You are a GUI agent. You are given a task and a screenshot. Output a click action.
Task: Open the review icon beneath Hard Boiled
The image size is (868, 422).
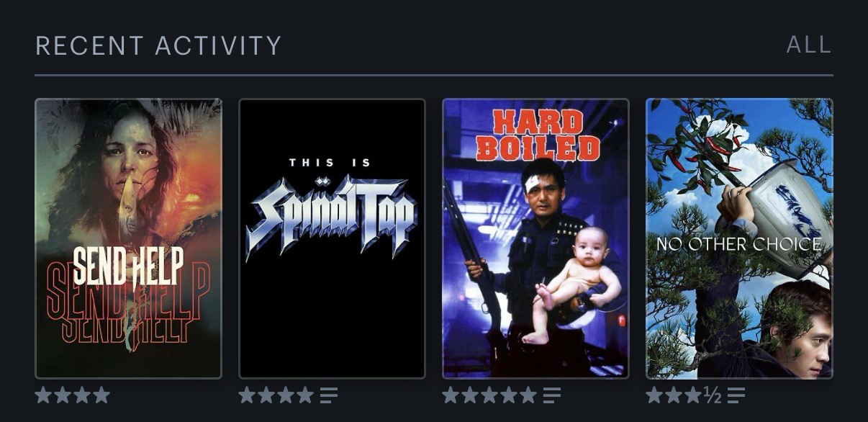[552, 395]
